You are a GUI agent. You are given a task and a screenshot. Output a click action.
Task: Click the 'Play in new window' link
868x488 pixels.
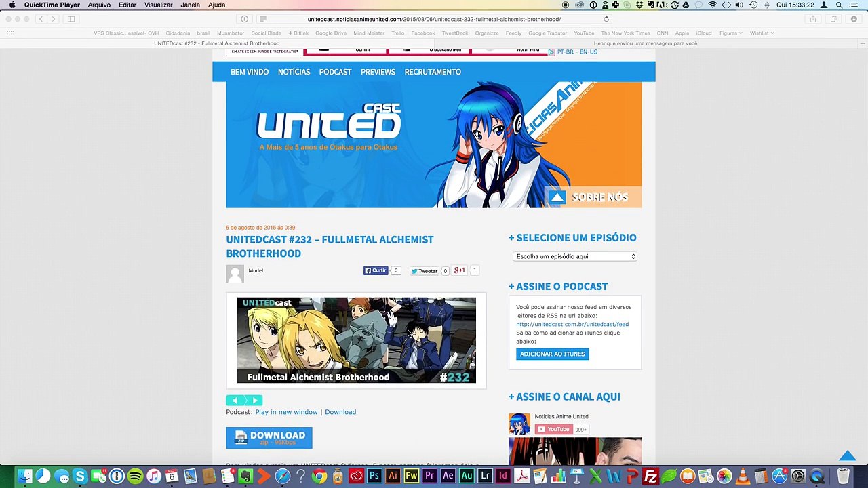tap(286, 412)
